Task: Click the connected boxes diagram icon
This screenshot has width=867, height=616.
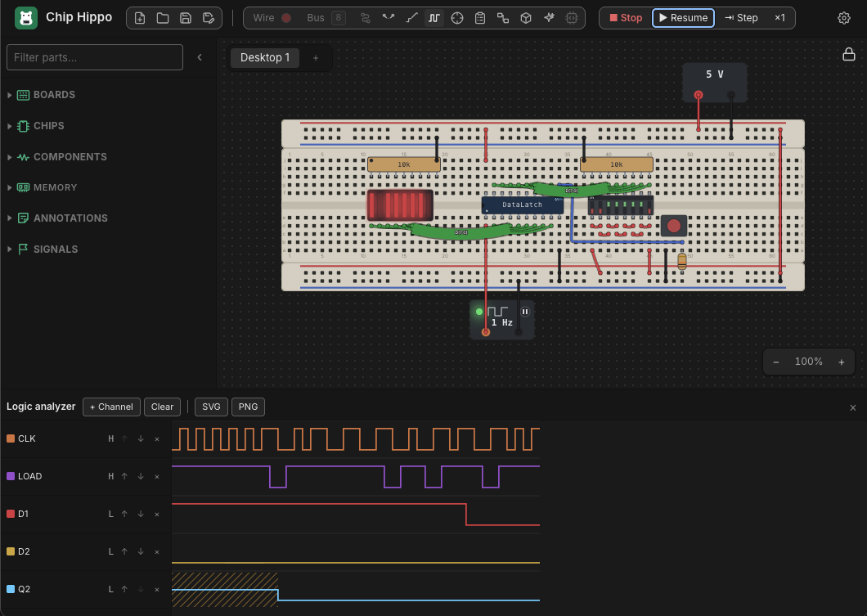Action: coord(503,18)
